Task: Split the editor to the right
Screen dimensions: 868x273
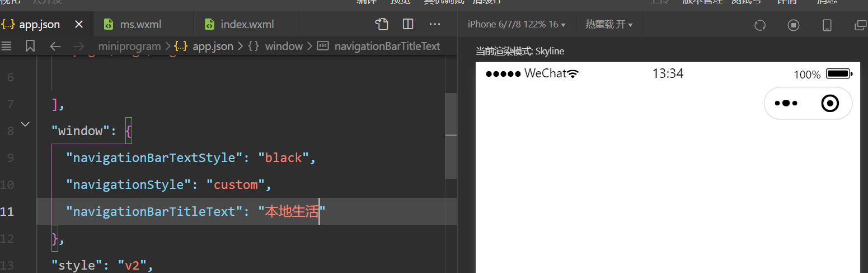Action: [408, 24]
